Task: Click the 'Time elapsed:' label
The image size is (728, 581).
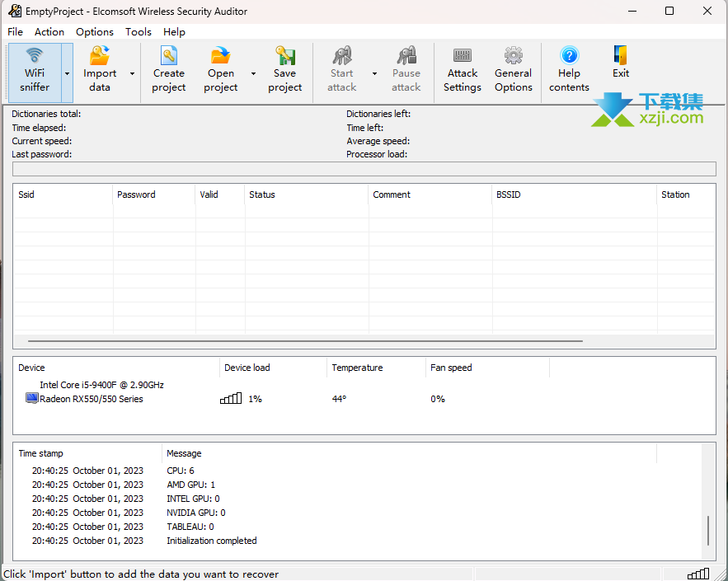Action: (x=39, y=128)
